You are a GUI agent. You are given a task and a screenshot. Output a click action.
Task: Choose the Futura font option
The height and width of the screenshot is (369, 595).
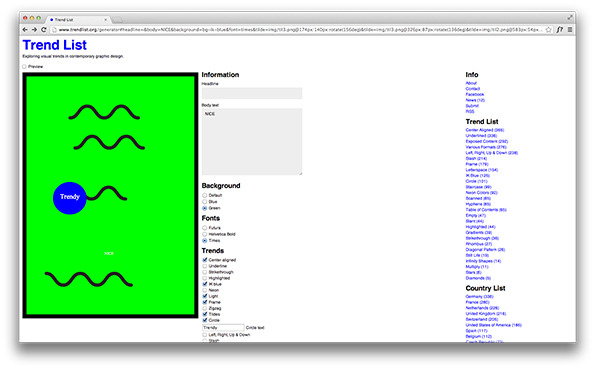click(x=205, y=228)
